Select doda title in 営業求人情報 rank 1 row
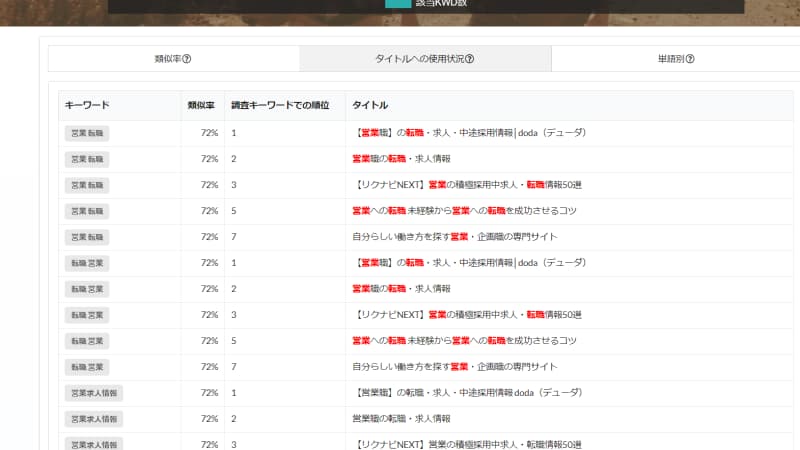 coord(467,393)
